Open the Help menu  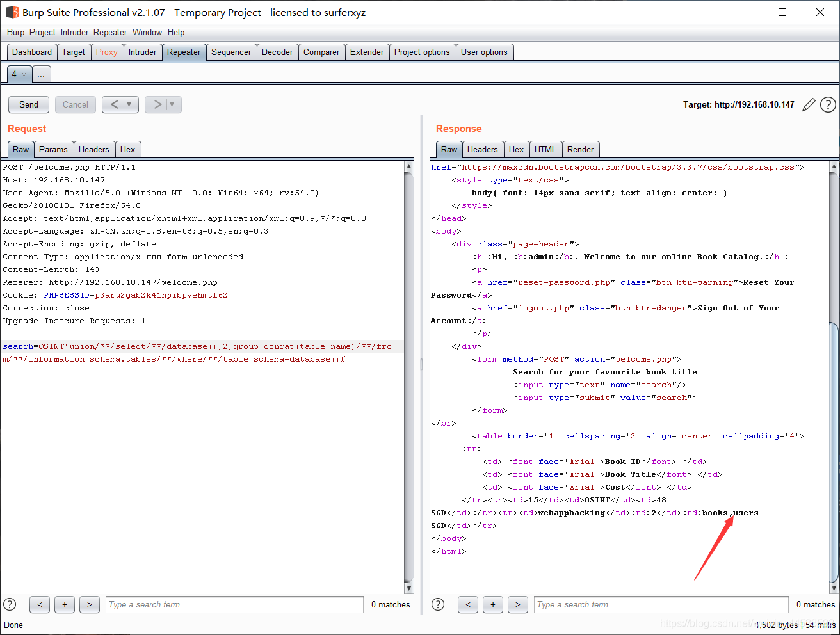pos(176,32)
